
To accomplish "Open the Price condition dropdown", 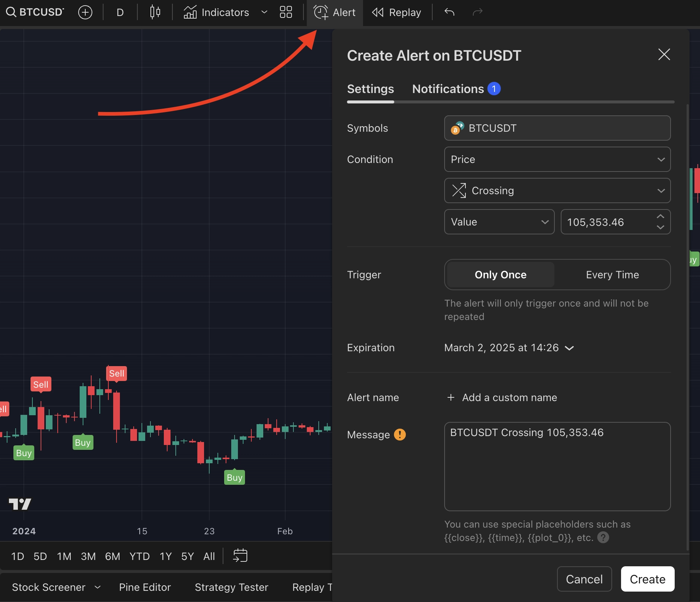I will tap(557, 159).
